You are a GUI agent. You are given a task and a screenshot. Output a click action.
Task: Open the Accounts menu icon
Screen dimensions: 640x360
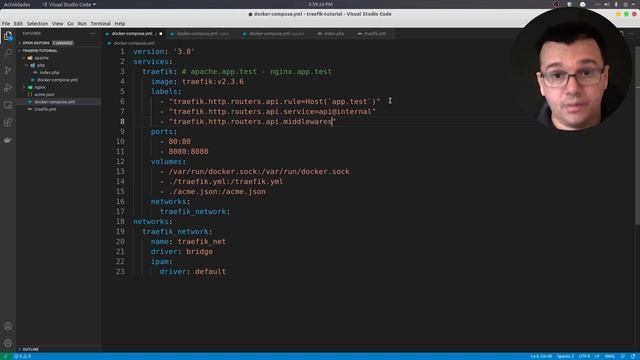8,326
